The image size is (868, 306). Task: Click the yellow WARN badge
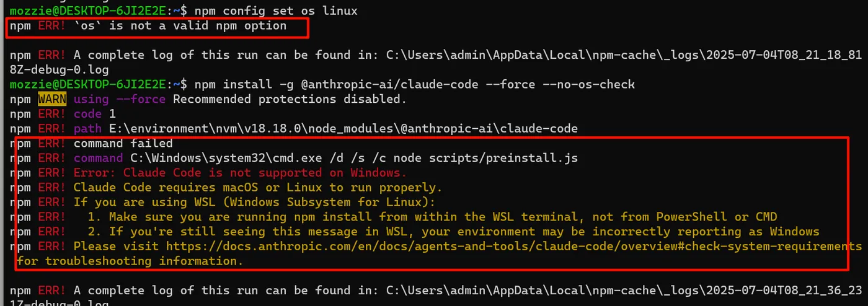tap(52, 99)
